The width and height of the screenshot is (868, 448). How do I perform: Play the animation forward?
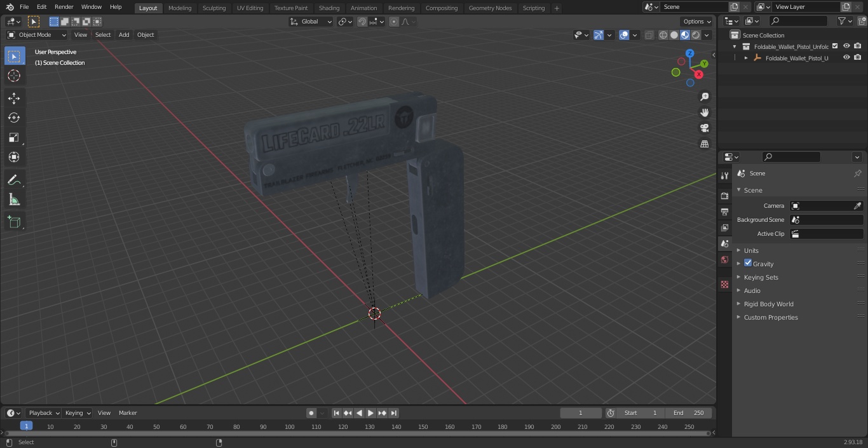click(x=371, y=413)
